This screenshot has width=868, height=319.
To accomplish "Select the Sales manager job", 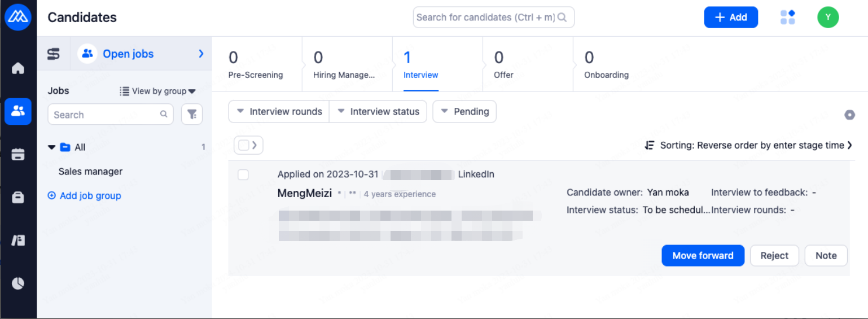I will click(90, 172).
